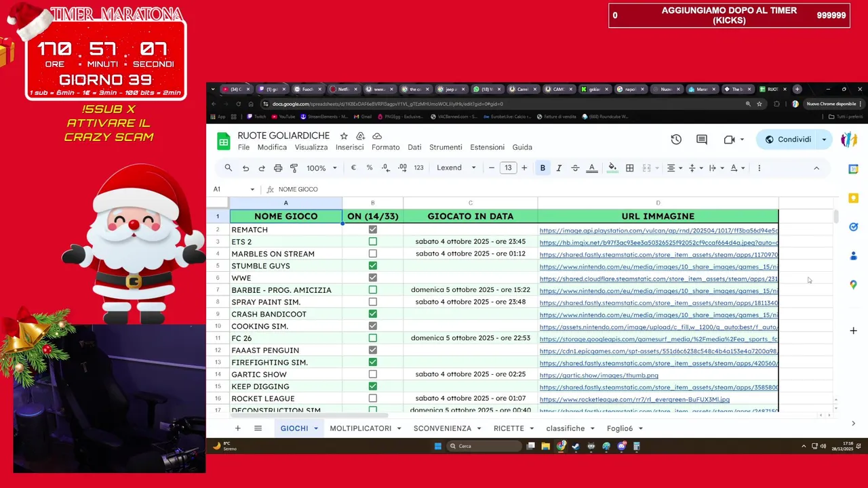
Task: Click the search menus magnifier icon
Action: pyautogui.click(x=229, y=168)
